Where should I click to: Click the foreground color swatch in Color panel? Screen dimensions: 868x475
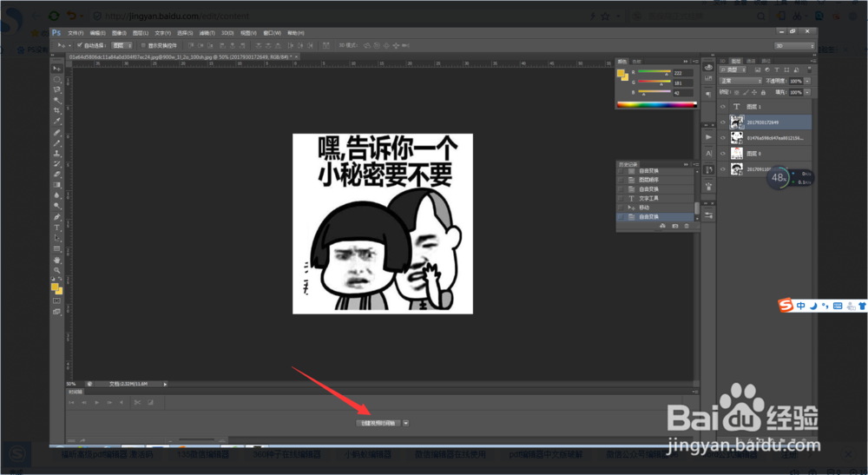pyautogui.click(x=620, y=73)
